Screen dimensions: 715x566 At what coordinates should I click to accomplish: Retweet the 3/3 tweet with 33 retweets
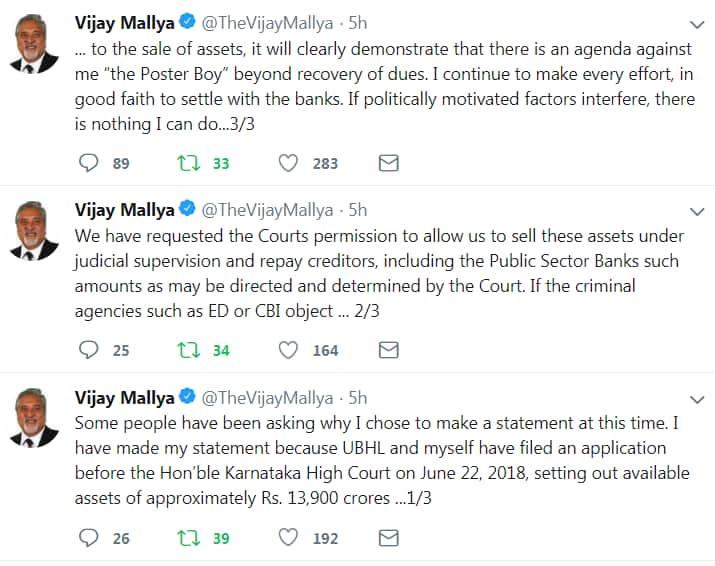tap(188, 163)
